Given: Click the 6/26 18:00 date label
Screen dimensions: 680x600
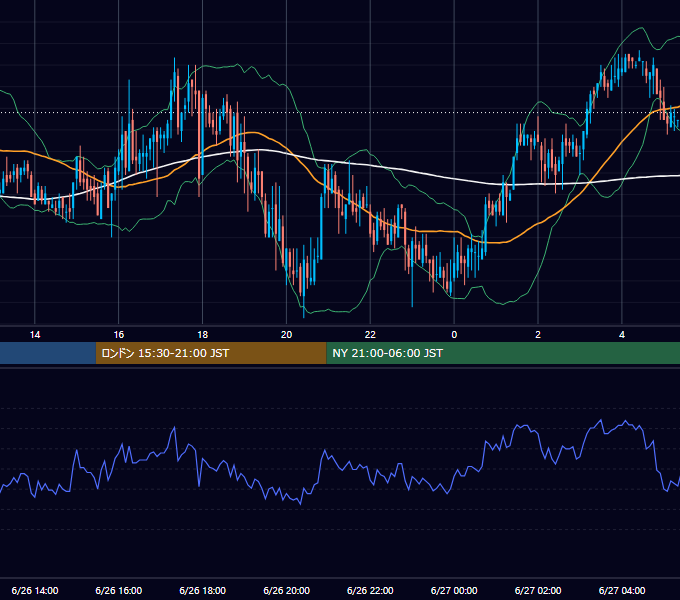Looking at the screenshot, I should pyautogui.click(x=203, y=590).
